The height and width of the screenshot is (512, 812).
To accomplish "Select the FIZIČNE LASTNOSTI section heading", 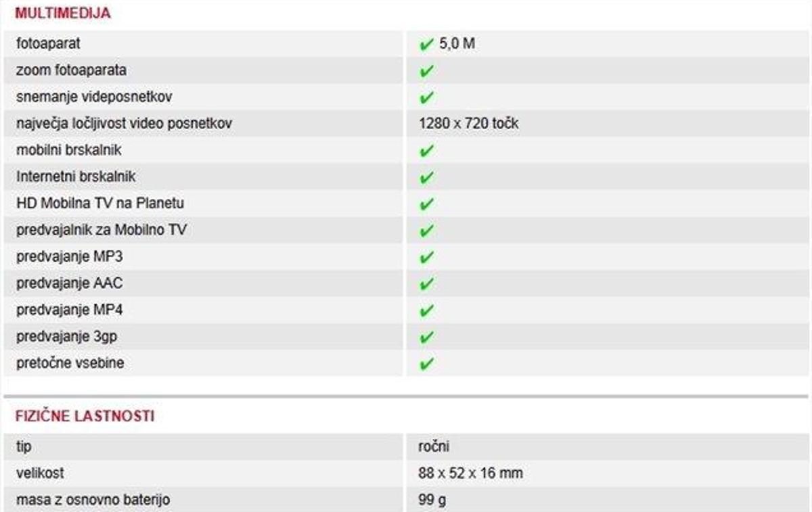I will coord(85,416).
